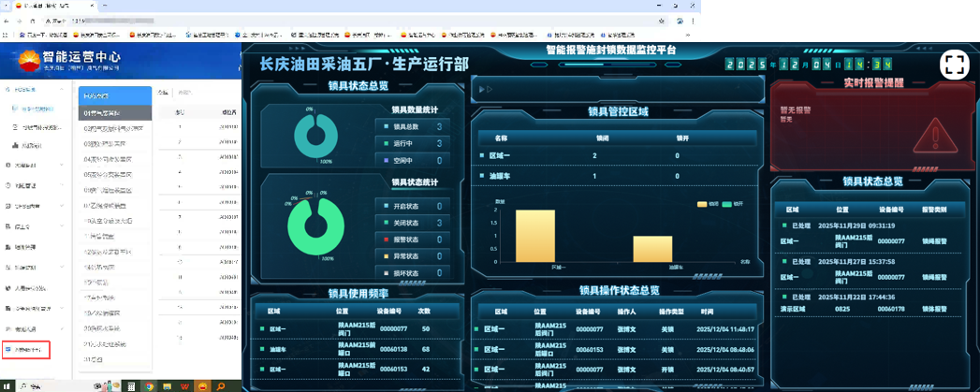Switch to the 全部 tab above the table
This screenshot has height=392, width=980.
point(163,93)
